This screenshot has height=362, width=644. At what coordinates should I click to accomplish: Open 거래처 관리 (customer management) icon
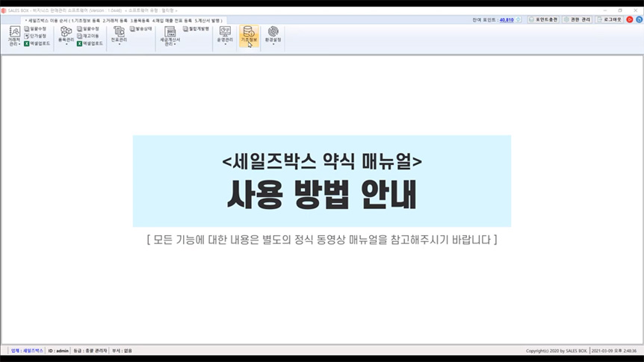pos(13,34)
